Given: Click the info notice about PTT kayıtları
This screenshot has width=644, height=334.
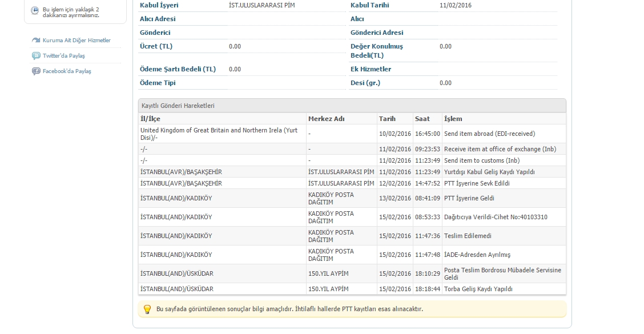Looking at the screenshot, I should (x=352, y=309).
